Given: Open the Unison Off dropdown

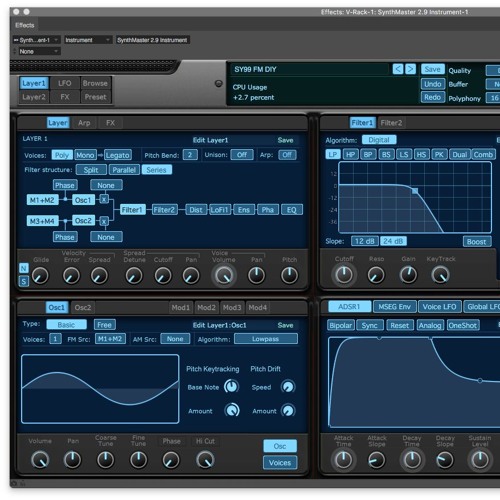Looking at the screenshot, I should (x=242, y=155).
